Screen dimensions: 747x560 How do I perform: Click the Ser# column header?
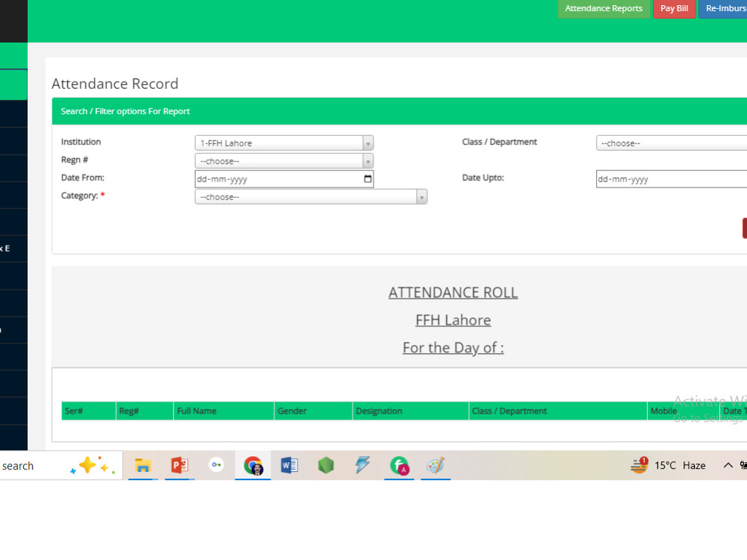pyautogui.click(x=89, y=411)
